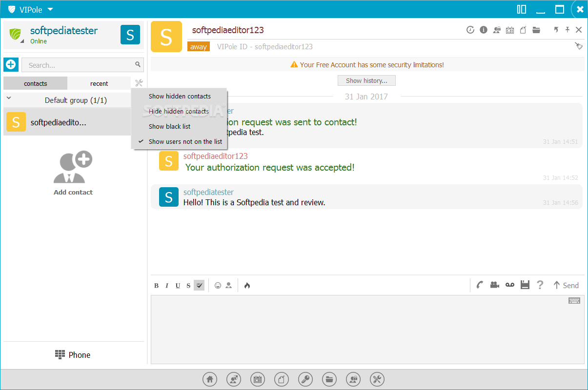This screenshot has height=390, width=588.
Task: Open notes in the bottom toolbar
Action: click(x=282, y=379)
